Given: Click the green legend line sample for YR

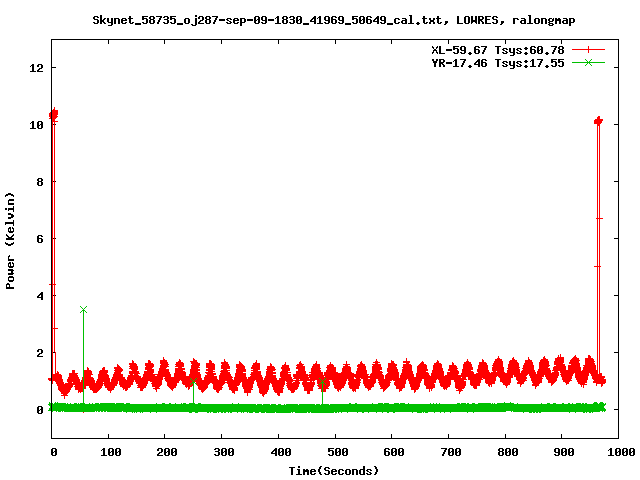Looking at the screenshot, I should pyautogui.click(x=588, y=62).
